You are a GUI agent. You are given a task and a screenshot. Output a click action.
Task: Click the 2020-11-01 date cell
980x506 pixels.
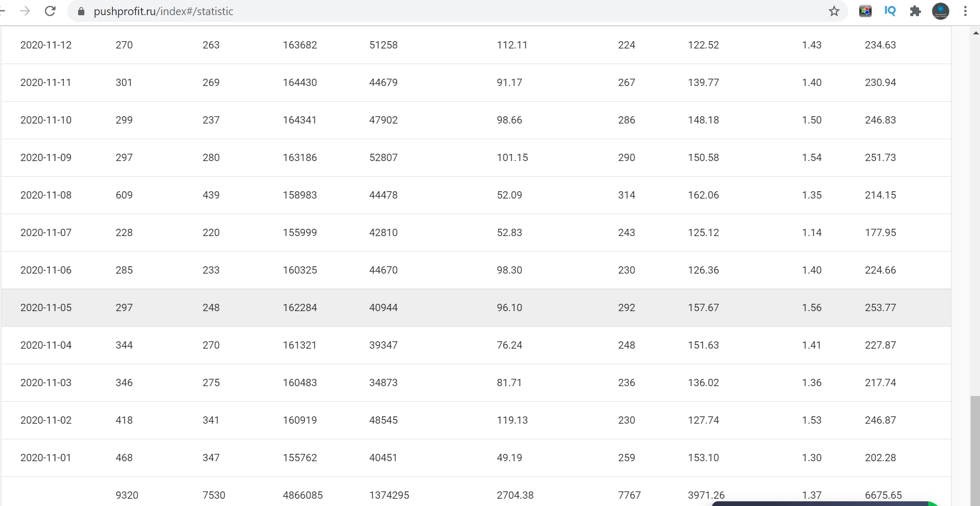pos(46,458)
